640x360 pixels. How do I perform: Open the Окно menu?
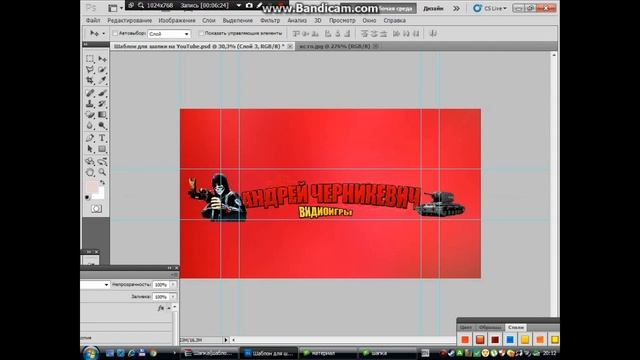(x=369, y=20)
